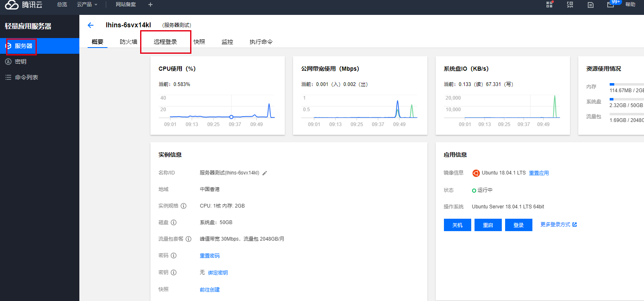Open 更多登录方式 link
This screenshot has height=301, width=644.
point(555,225)
